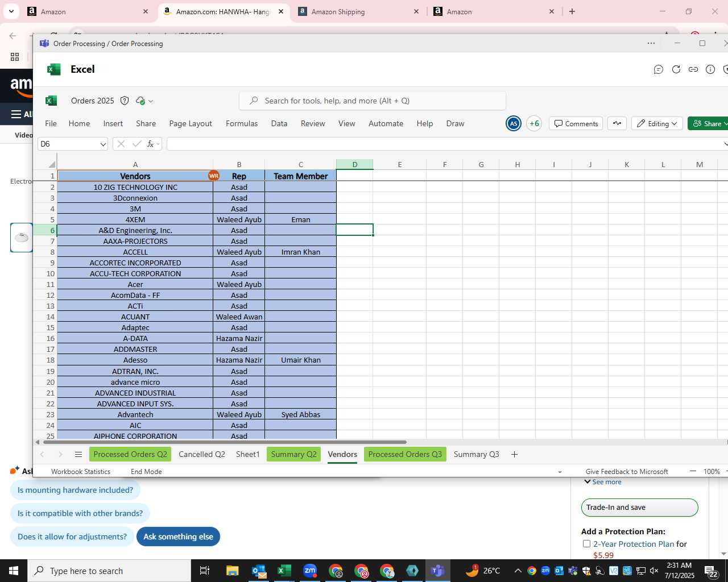Open the Formulas tab
This screenshot has height=582, width=728.
tap(242, 123)
